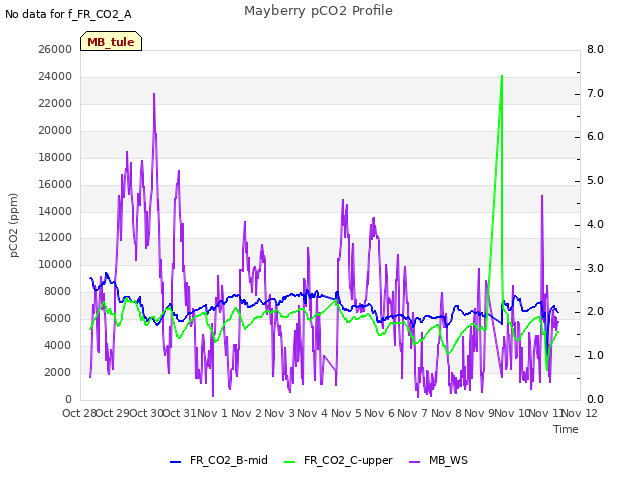Click the 5.0 tick on right axis

(x=595, y=180)
